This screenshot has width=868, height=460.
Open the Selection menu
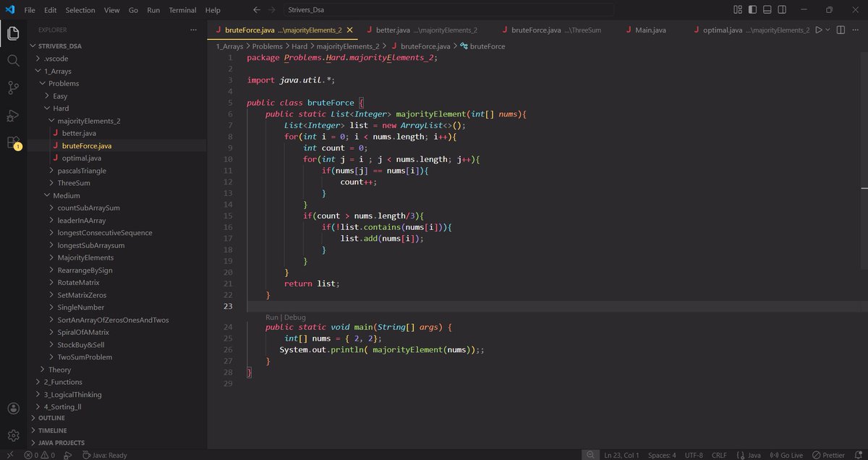click(x=80, y=10)
